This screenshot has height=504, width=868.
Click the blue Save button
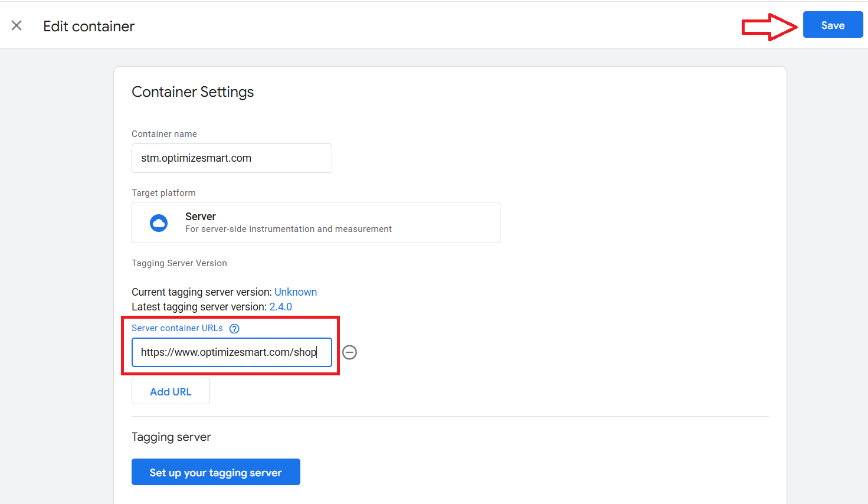(832, 25)
